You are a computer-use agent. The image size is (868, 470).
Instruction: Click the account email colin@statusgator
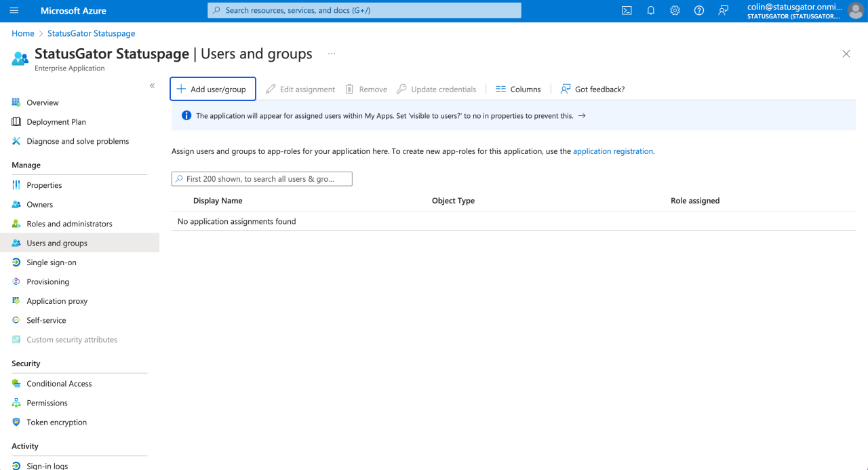coord(795,7)
